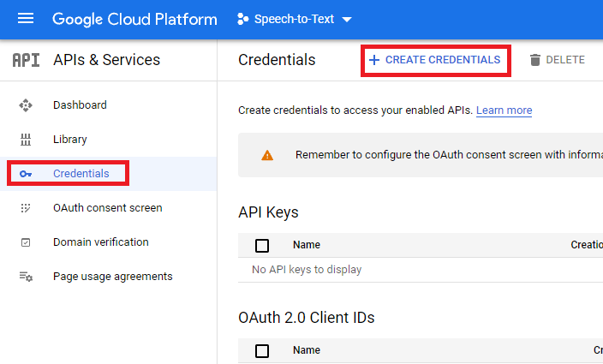Check the API Keys select-all checkbox
The height and width of the screenshot is (364, 603).
pos(262,246)
